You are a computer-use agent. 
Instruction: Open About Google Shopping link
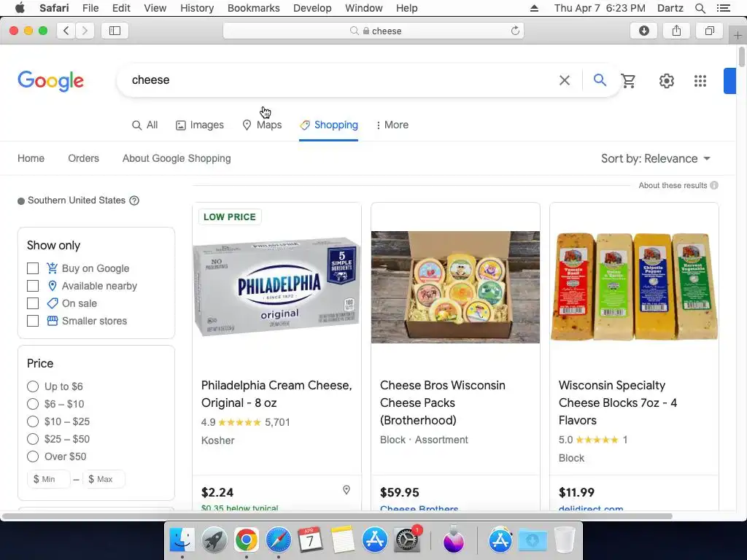point(177,158)
